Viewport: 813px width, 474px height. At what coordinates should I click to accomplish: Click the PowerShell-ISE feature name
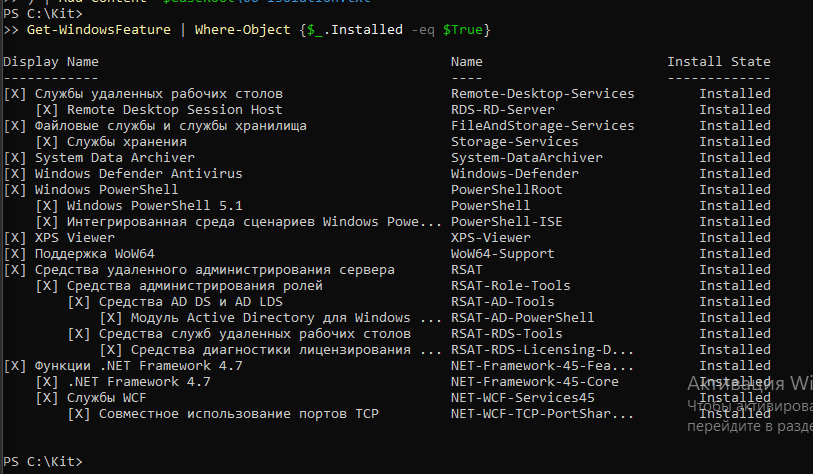[507, 222]
